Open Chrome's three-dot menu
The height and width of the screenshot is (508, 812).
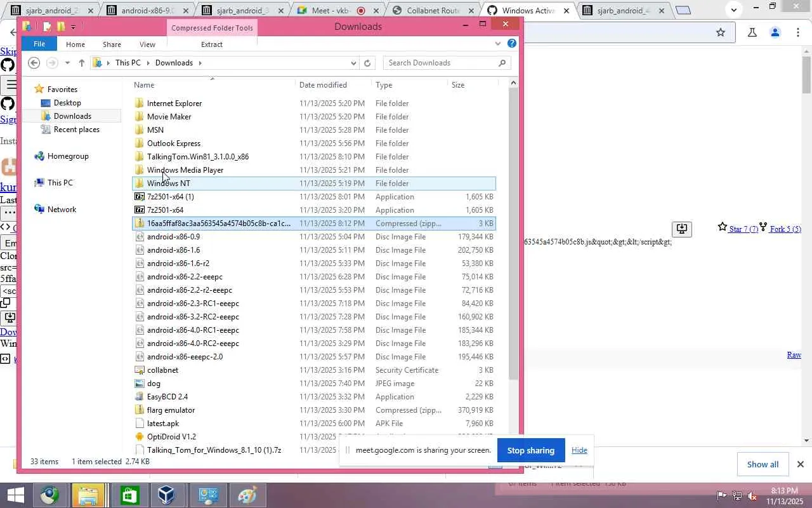pyautogui.click(x=798, y=32)
